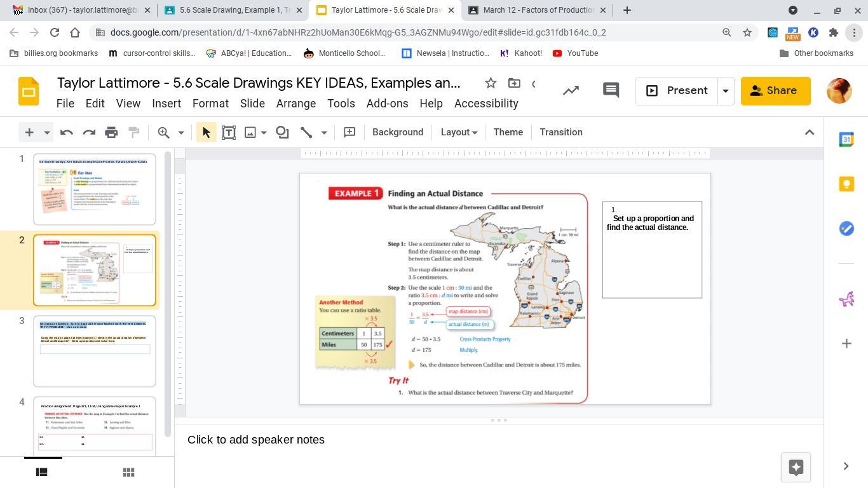868x488 pixels.
Task: Switch to filmstrip view
Action: pyautogui.click(x=41, y=472)
